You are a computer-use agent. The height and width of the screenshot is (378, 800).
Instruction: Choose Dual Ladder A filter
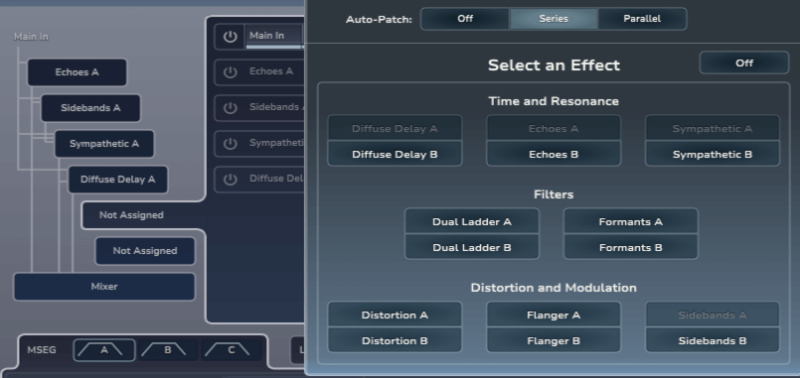click(x=472, y=221)
